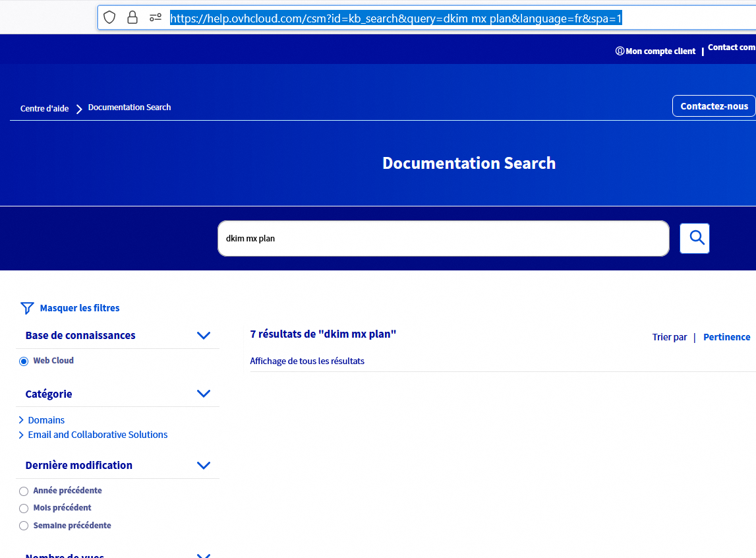
Task: Hide filters via Masquer les filtres
Action: pyautogui.click(x=80, y=308)
